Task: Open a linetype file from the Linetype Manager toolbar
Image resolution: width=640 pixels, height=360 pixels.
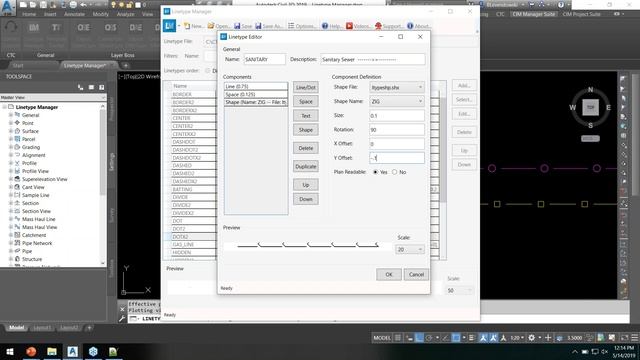Action: click(218, 26)
